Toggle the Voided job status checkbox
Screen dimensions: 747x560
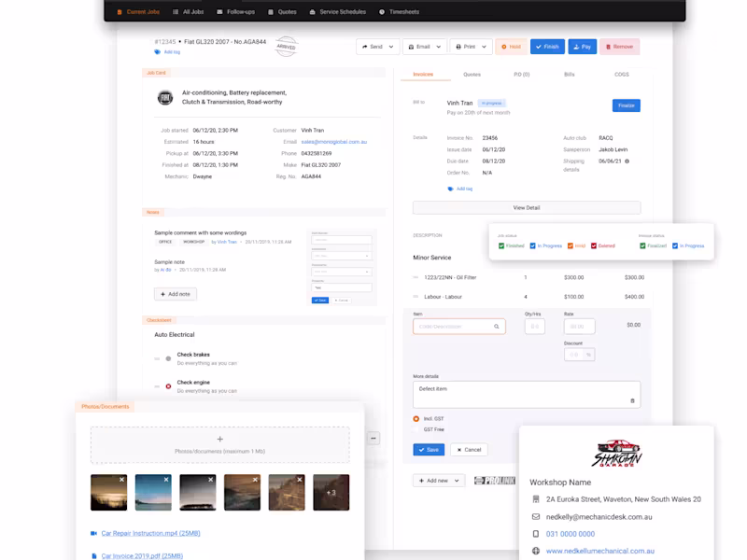[570, 244]
